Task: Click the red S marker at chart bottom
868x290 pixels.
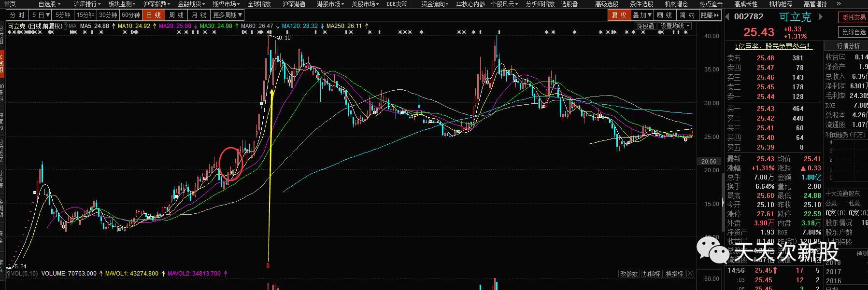Action: click(268, 265)
